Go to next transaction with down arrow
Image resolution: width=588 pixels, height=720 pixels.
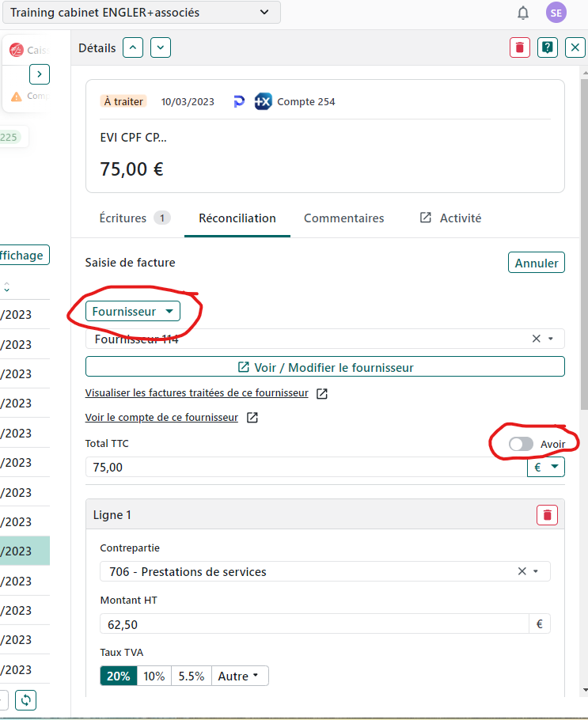pos(161,47)
